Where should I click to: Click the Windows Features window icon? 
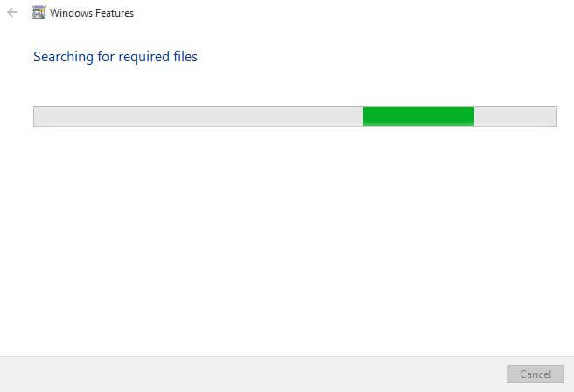(x=38, y=13)
